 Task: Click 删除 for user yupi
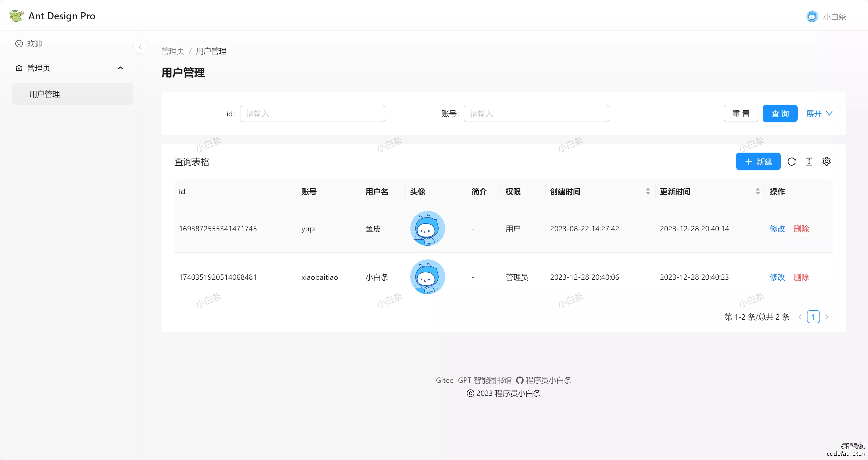[x=801, y=229]
